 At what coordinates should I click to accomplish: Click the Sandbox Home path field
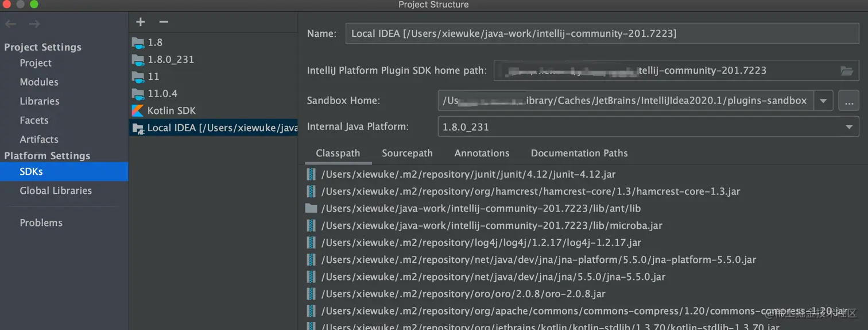626,101
